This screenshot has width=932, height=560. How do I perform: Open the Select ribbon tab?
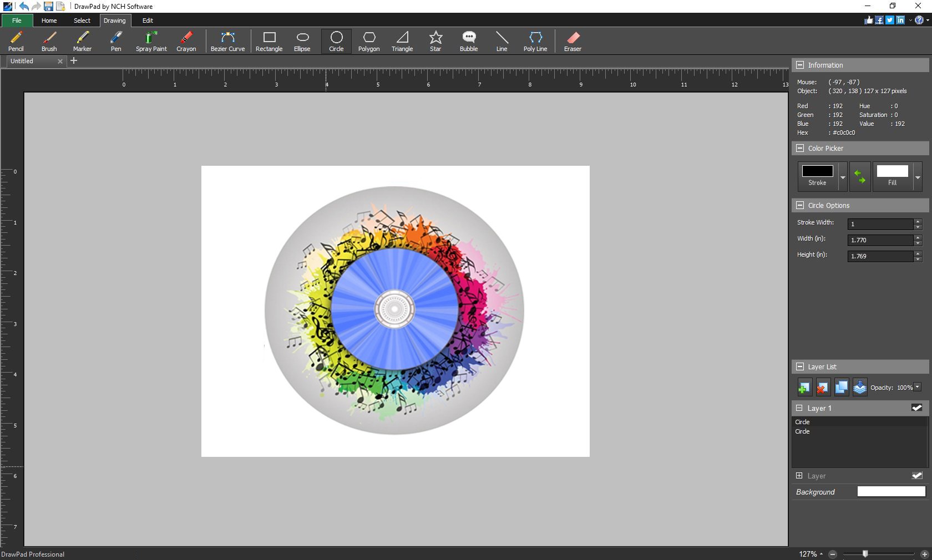[x=81, y=21]
